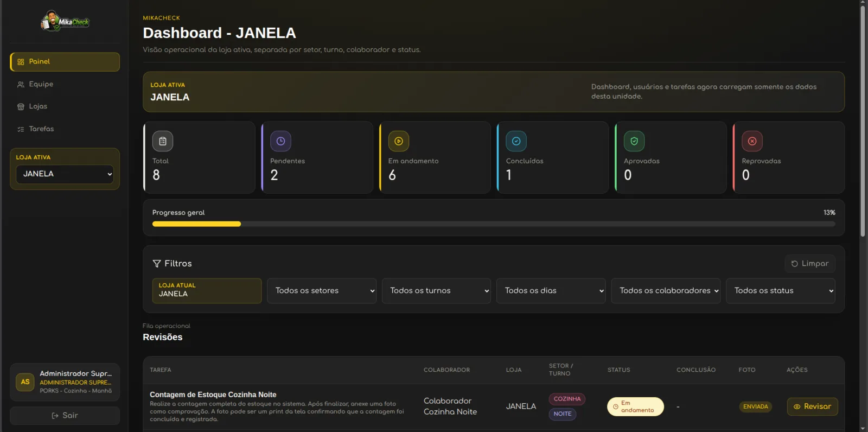Select the Reprovadas 0 card
The height and width of the screenshot is (432, 868).
click(789, 157)
